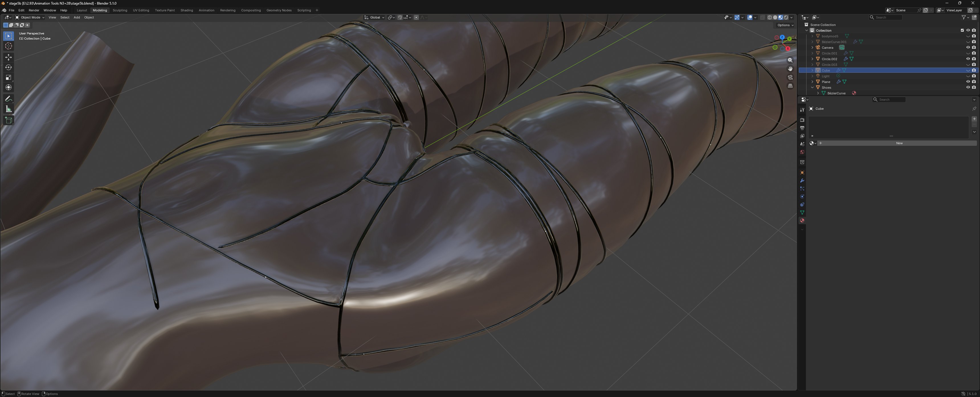Open material slot specials dropdown arrow

pyautogui.click(x=974, y=132)
